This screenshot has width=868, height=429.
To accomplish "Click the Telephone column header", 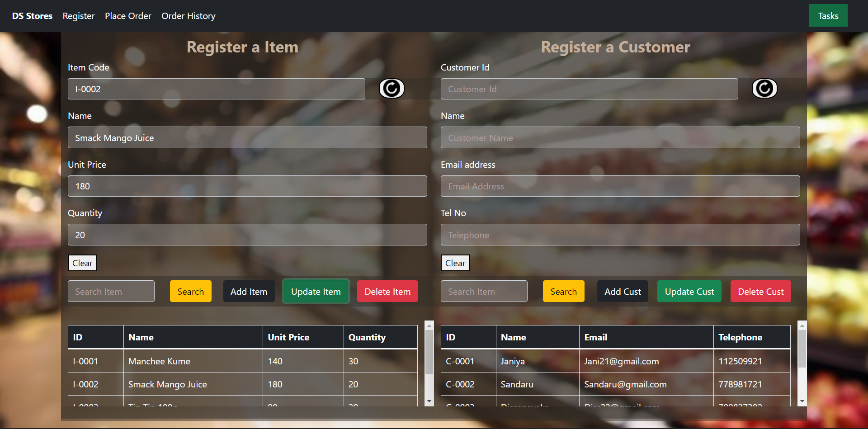I will pos(752,337).
